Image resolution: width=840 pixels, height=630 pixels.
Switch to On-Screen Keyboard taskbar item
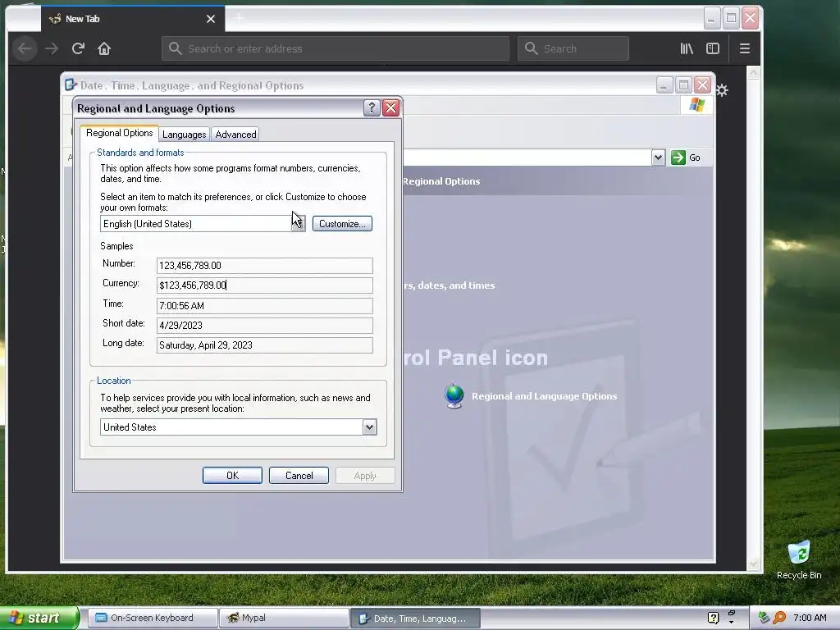pos(152,618)
